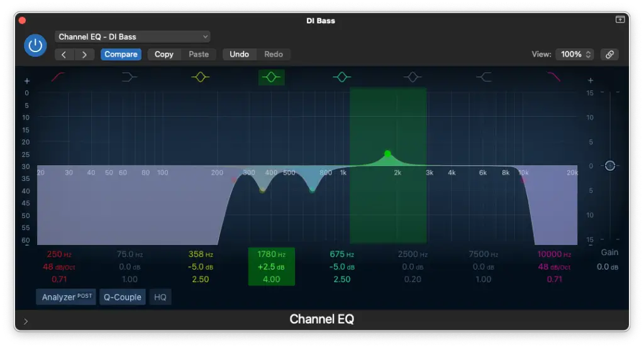The image size is (644, 348).
Task: Click the red 0.71 Q value
Action: (x=59, y=280)
